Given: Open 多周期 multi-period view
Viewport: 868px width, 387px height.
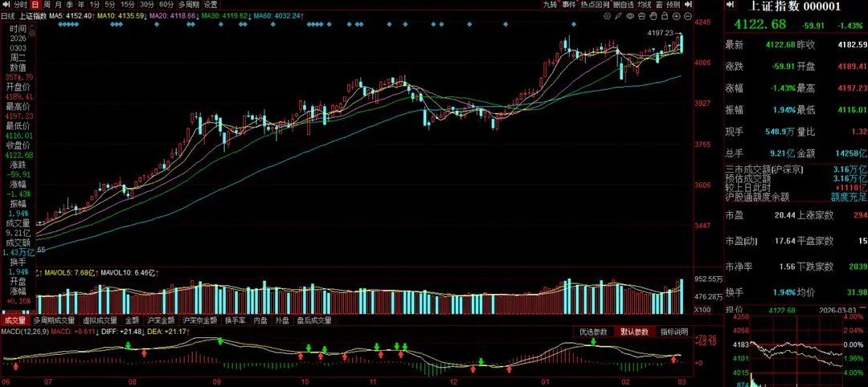Looking at the screenshot, I should click(x=189, y=5).
